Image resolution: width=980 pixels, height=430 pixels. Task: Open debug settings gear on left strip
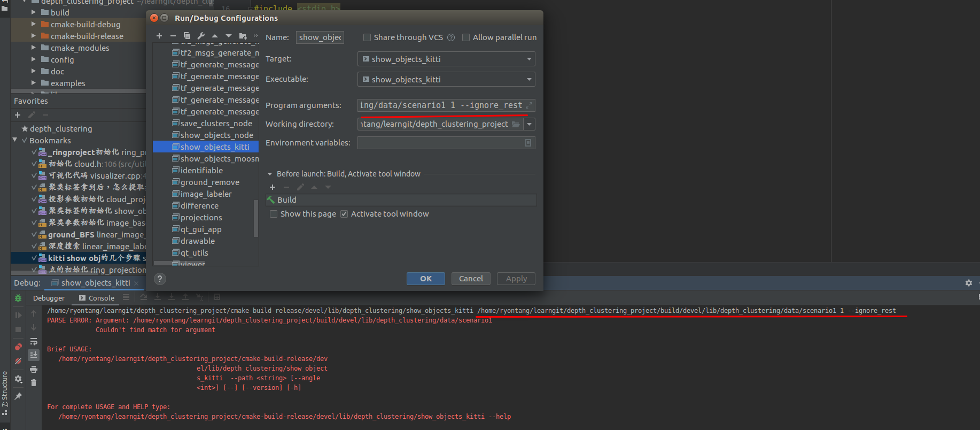18,379
